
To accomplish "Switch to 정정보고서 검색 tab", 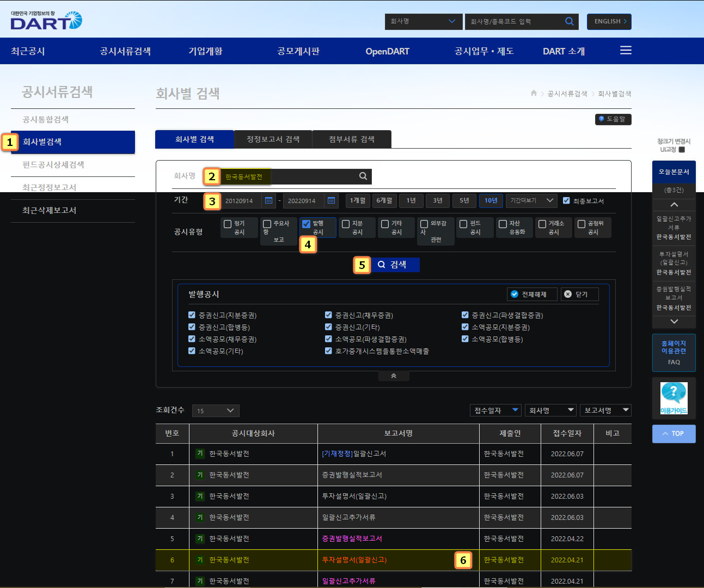I will (273, 139).
